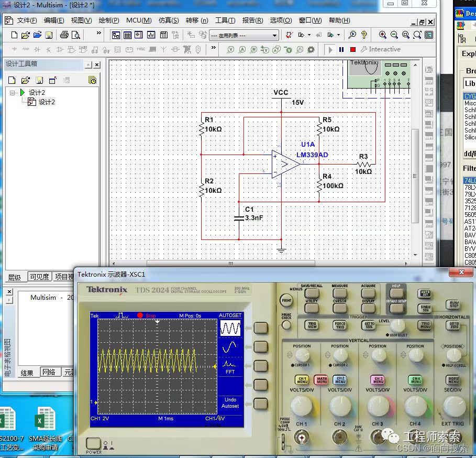Switch to the 可见度 tab
Screen dimensions: 476x458
coord(39,277)
